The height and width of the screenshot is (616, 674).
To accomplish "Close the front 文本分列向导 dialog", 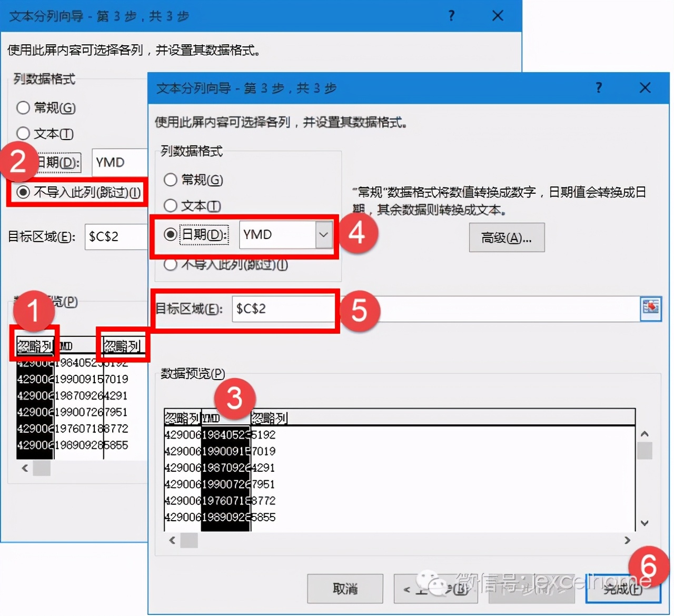I will (645, 88).
